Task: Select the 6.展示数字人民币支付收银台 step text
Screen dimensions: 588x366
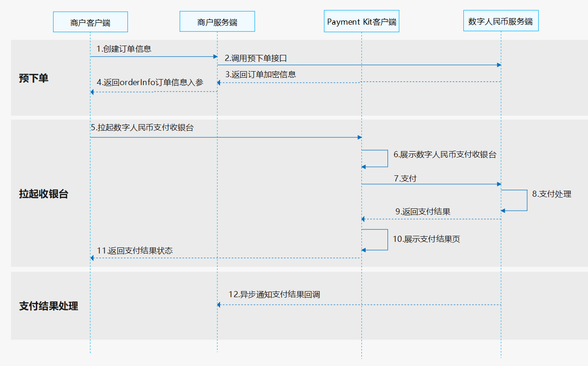Action: [445, 155]
